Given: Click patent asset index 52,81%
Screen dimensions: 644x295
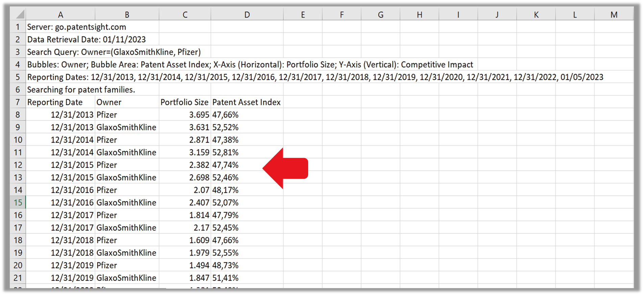Looking at the screenshot, I should pyautogui.click(x=247, y=152).
